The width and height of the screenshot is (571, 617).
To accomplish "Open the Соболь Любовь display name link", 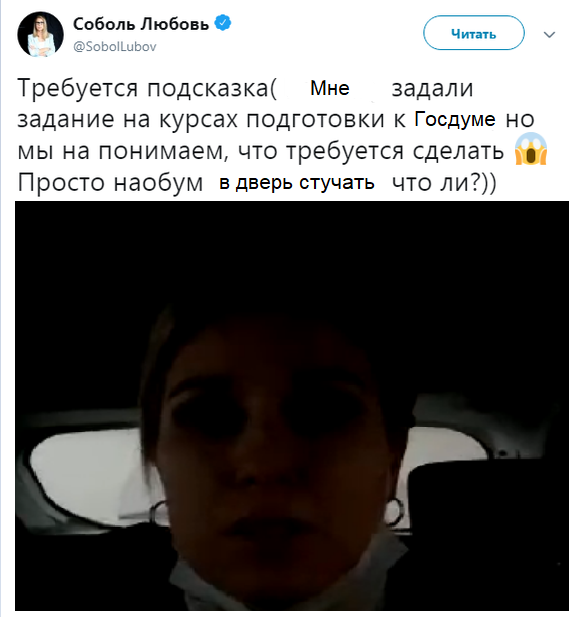I will pyautogui.click(x=141, y=24).
